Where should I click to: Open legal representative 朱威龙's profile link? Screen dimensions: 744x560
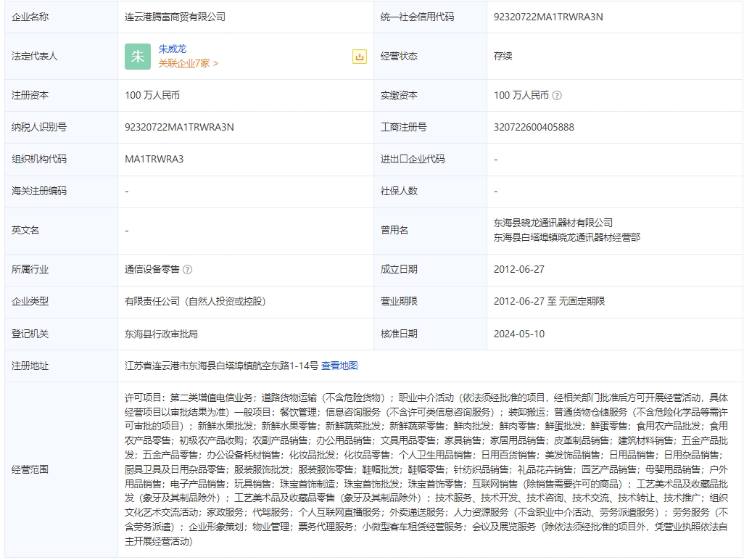coord(173,49)
